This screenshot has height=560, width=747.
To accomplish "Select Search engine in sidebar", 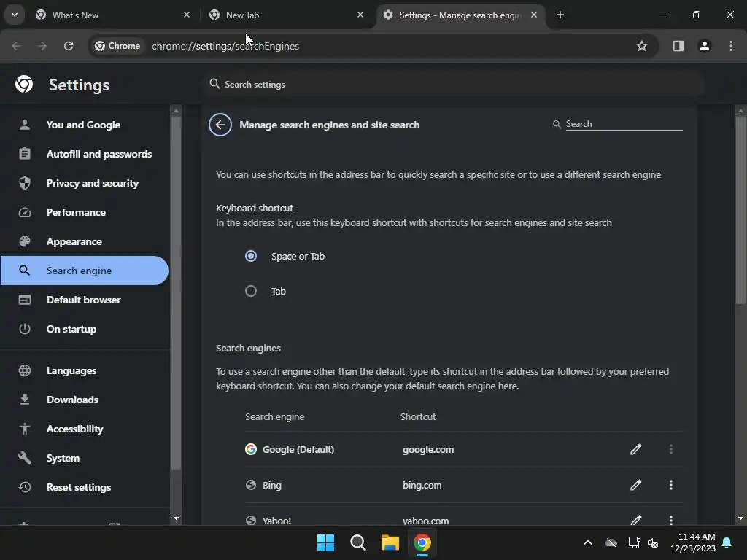I will pos(85,271).
